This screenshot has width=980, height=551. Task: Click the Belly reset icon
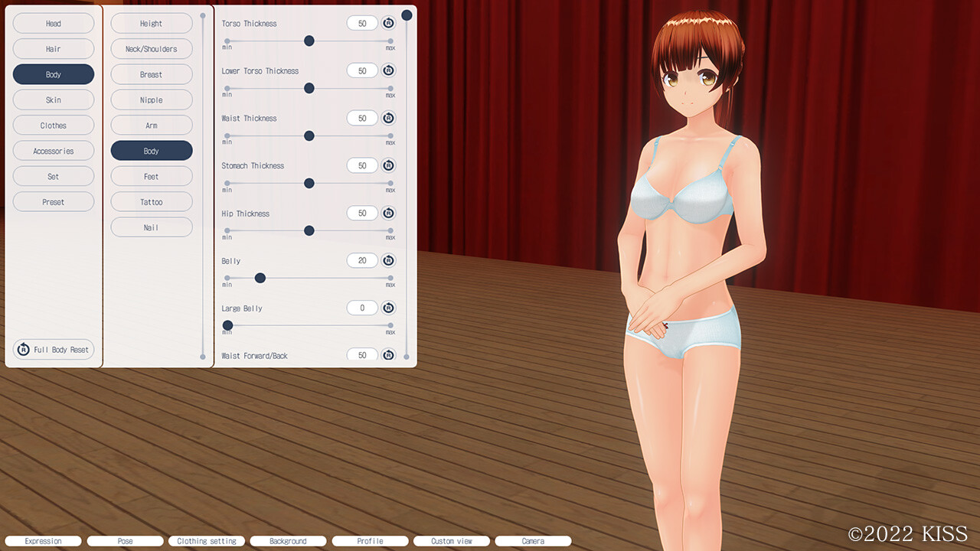388,261
